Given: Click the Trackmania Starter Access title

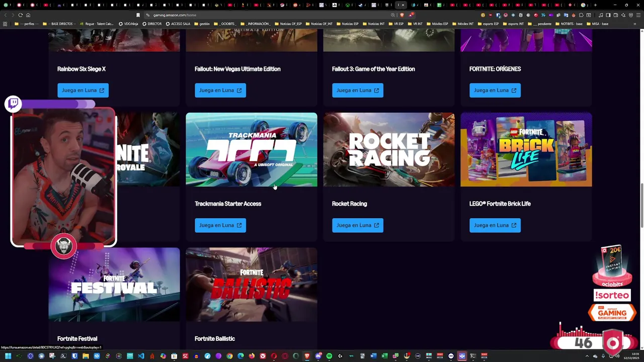Looking at the screenshot, I should 228,204.
